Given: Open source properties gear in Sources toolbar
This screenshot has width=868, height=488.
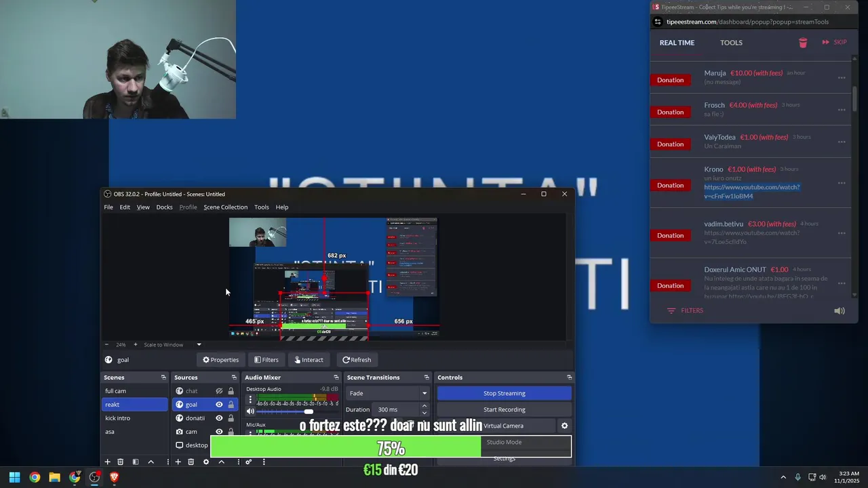Looking at the screenshot, I should pos(206,462).
